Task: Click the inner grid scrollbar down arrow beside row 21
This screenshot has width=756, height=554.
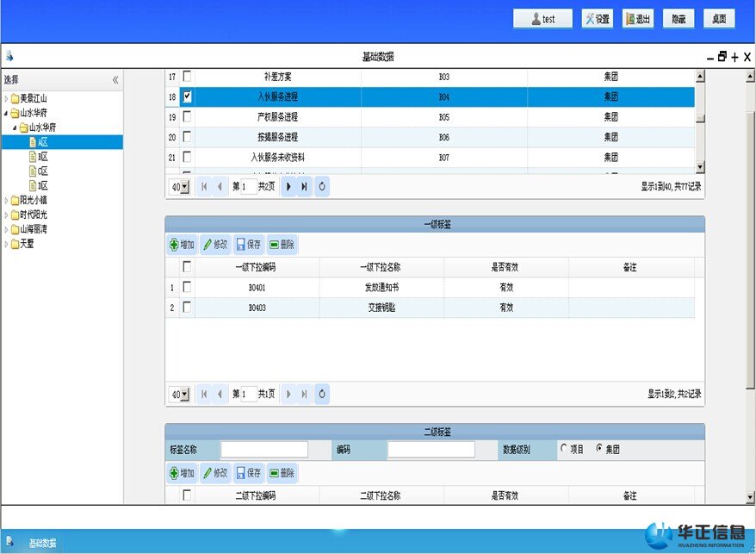Action: click(700, 167)
